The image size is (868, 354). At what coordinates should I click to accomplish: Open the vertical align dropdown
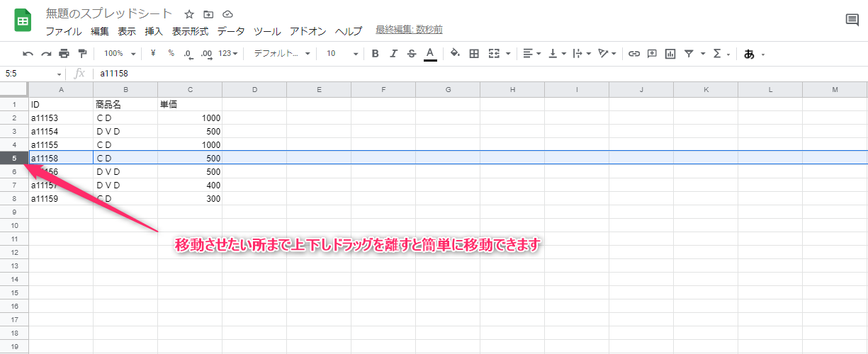pyautogui.click(x=558, y=53)
